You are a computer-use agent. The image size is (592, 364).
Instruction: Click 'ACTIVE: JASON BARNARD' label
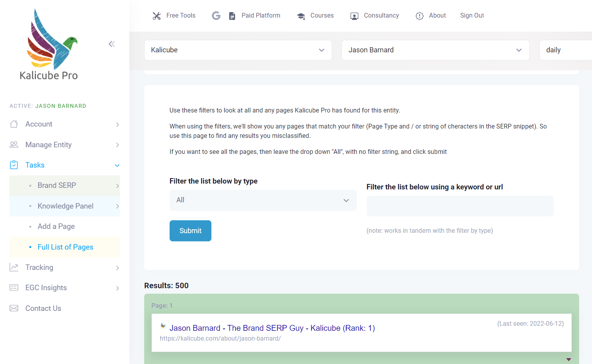pyautogui.click(x=48, y=106)
